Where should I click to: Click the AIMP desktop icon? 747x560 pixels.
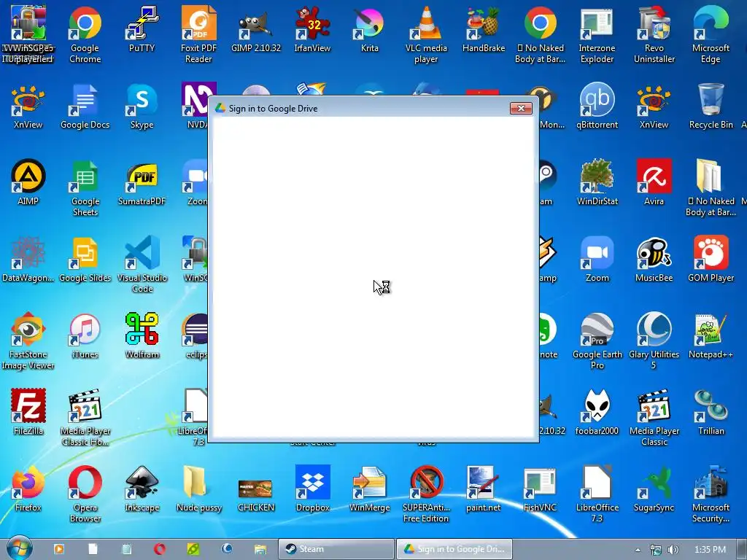coord(28,182)
